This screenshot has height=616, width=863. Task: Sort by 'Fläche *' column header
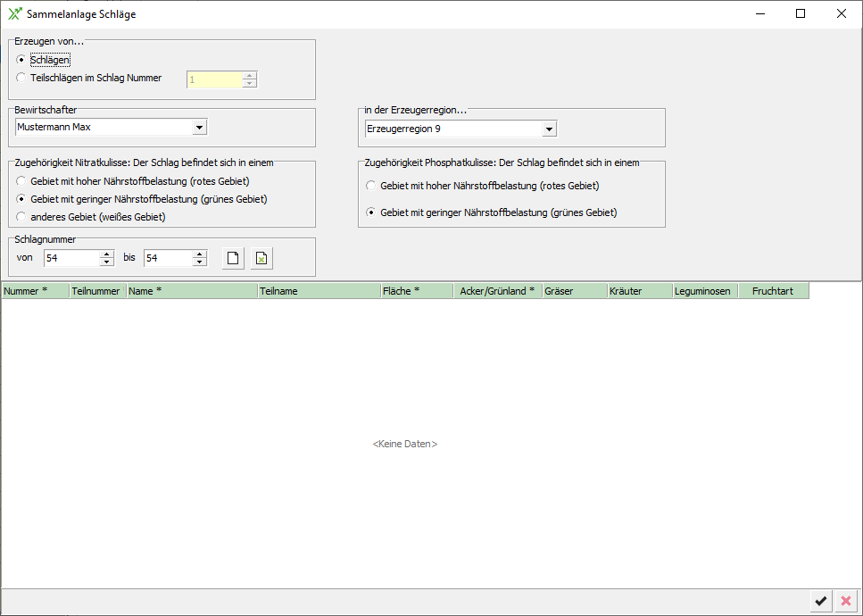coord(417,291)
